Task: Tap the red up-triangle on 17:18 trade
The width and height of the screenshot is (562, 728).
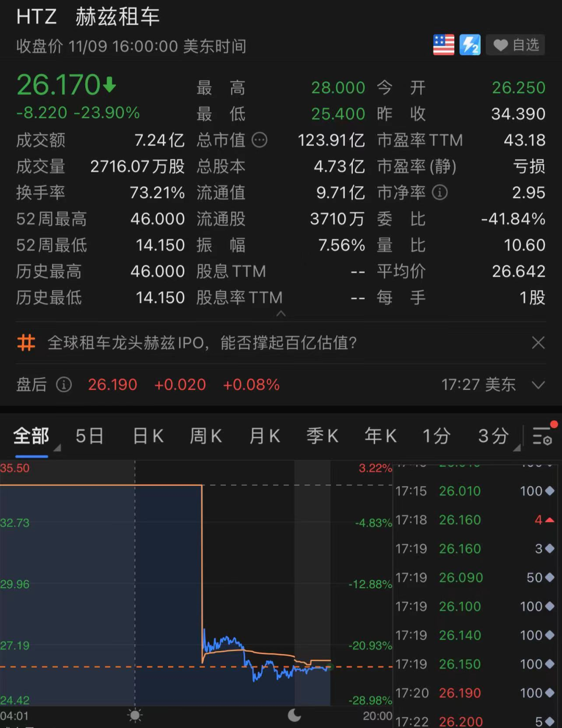Action: [x=550, y=520]
